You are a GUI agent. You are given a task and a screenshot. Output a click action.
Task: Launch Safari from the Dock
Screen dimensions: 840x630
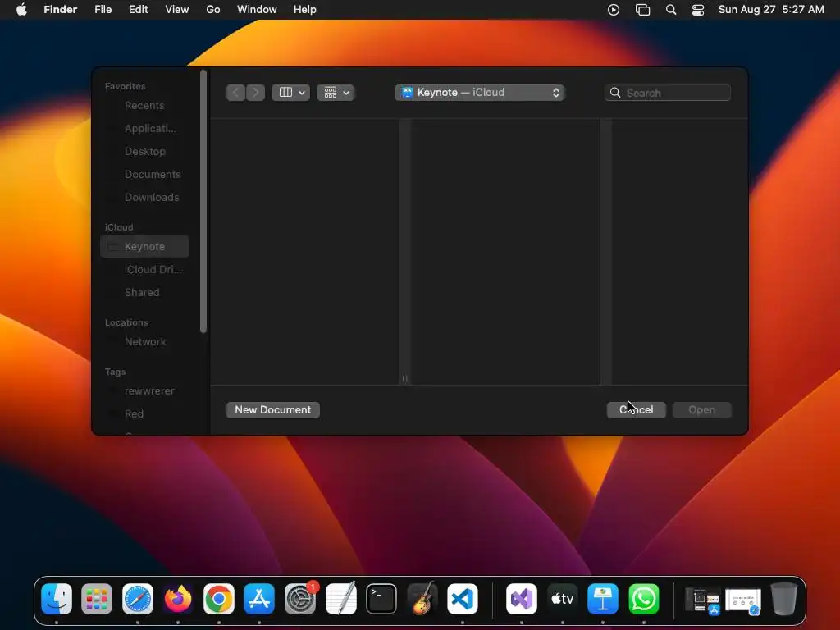point(138,599)
